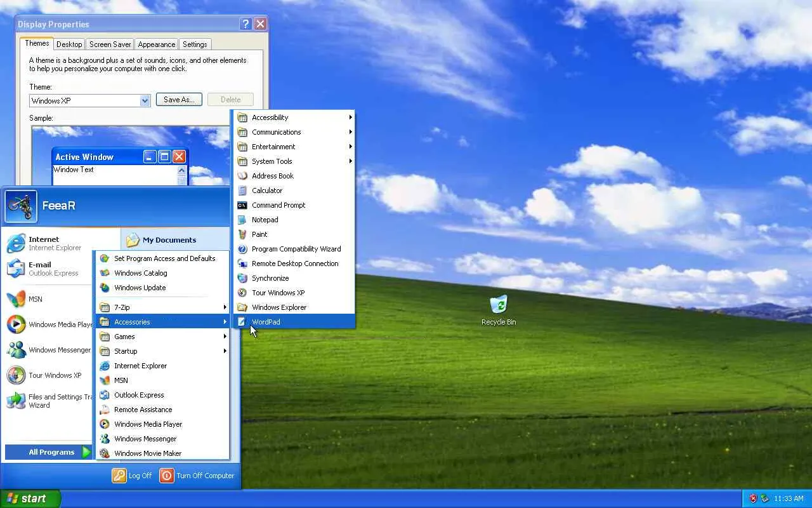The height and width of the screenshot is (508, 812).
Task: Open MSN from the All Programs list
Action: 162,380
